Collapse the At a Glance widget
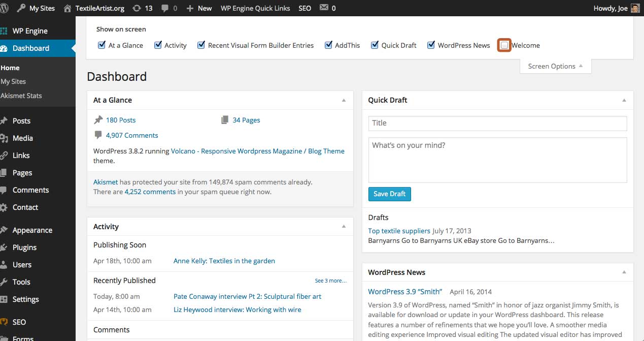 coord(344,100)
